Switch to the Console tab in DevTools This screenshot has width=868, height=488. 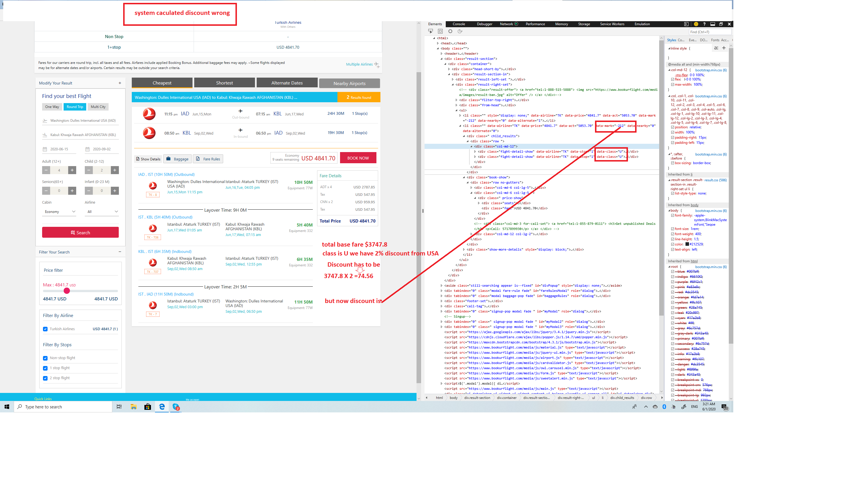[x=459, y=24]
